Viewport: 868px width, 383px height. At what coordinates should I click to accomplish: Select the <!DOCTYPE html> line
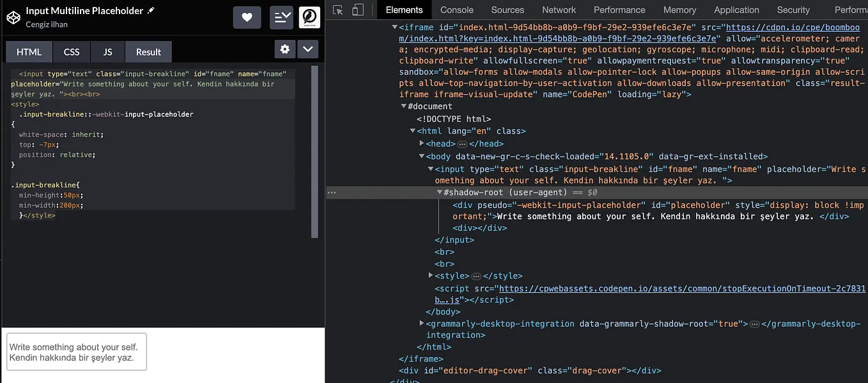(454, 119)
